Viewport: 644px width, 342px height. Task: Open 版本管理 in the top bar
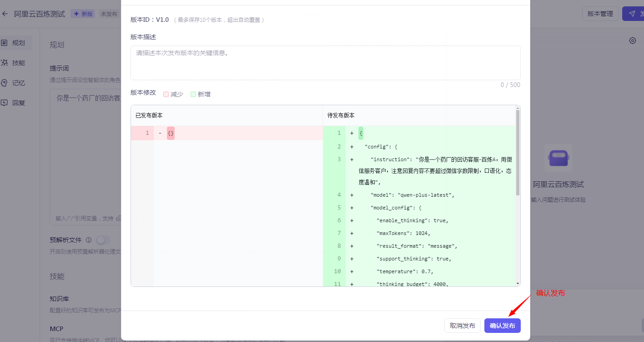(600, 14)
